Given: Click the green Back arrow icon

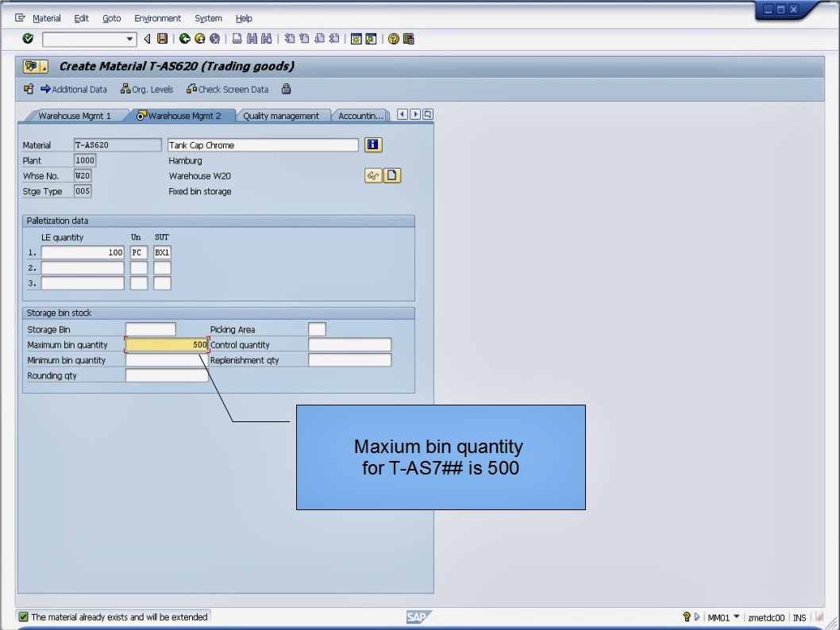Looking at the screenshot, I should pos(185,39).
